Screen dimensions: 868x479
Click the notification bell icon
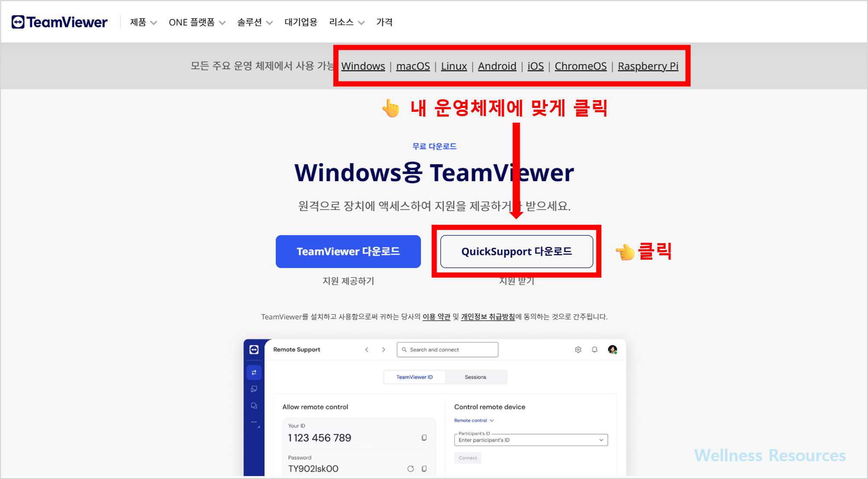(x=595, y=350)
